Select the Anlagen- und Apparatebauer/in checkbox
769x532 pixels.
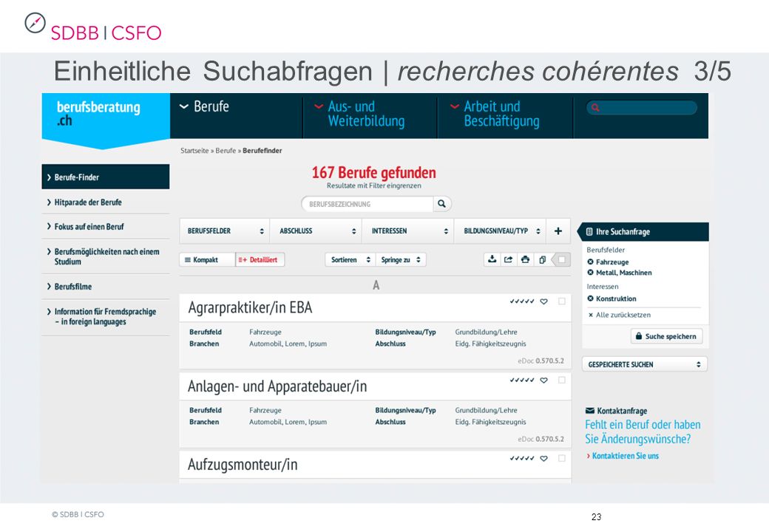(x=562, y=380)
